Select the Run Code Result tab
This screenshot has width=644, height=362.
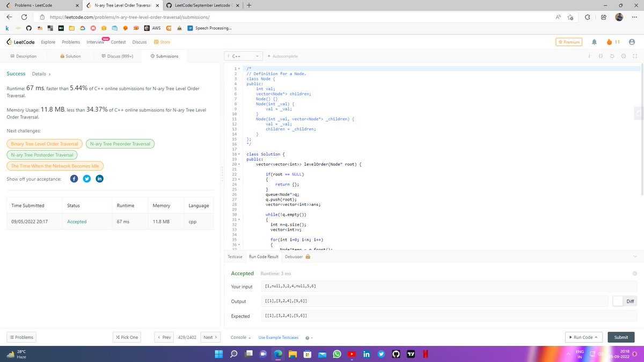264,257
